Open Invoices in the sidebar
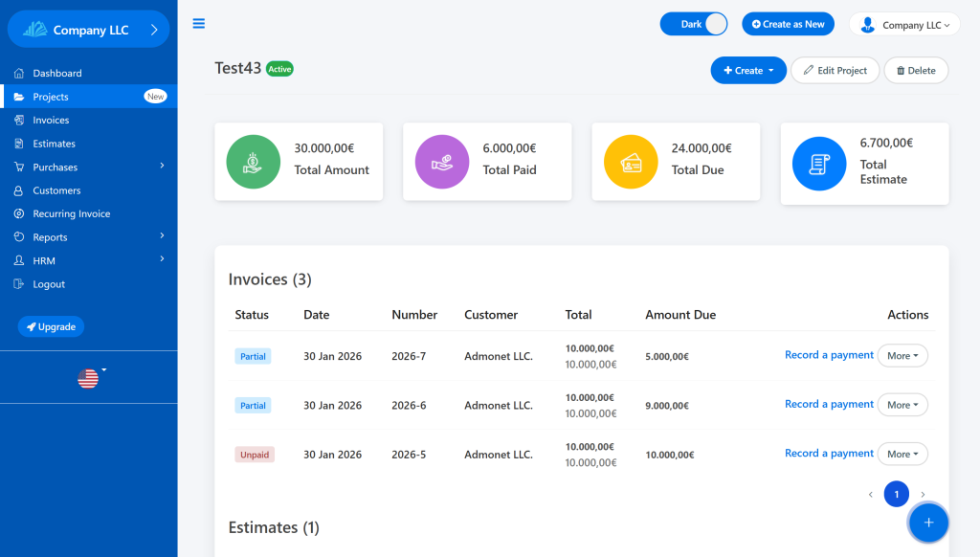Image resolution: width=980 pixels, height=557 pixels. pyautogui.click(x=51, y=120)
